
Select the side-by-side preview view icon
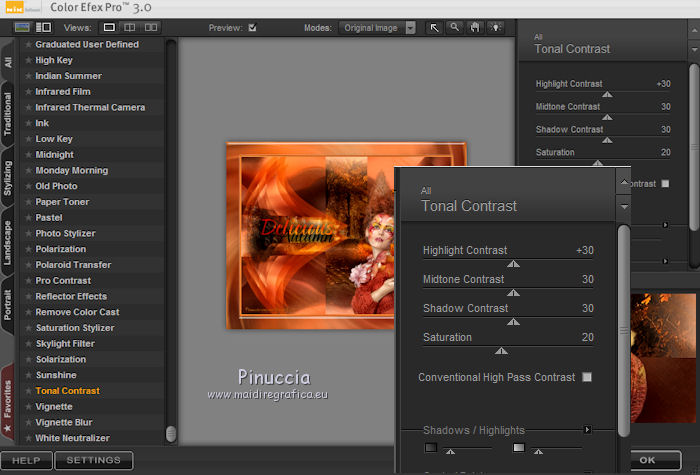(151, 28)
